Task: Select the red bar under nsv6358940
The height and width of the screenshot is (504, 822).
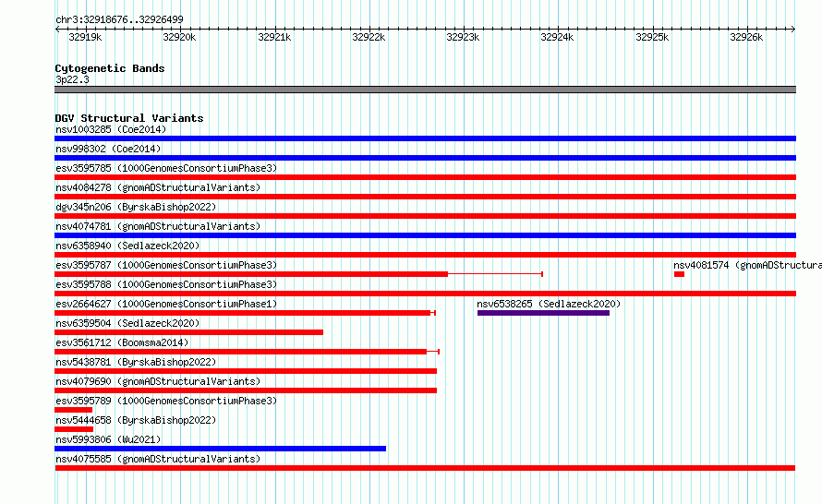Action: (425, 255)
